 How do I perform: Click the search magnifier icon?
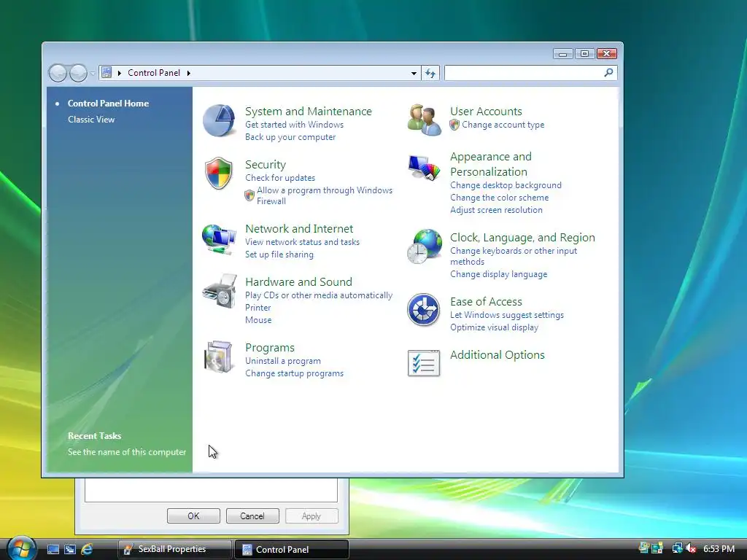608,72
